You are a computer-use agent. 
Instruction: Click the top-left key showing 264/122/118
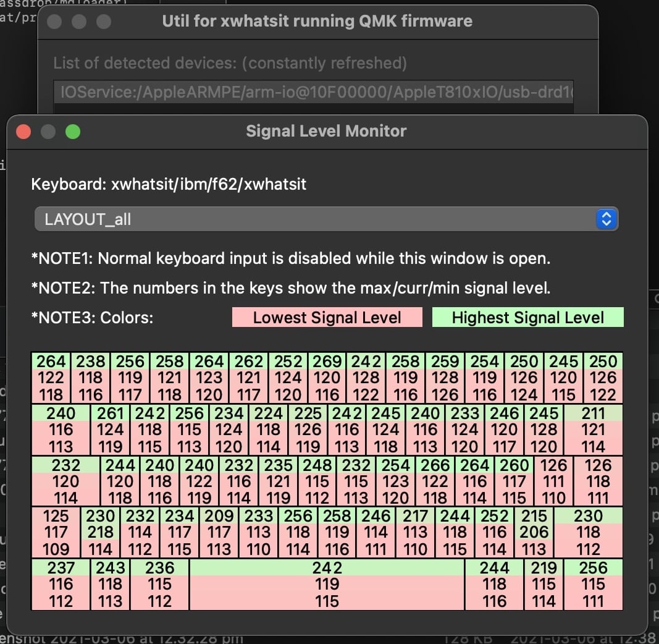click(x=51, y=378)
